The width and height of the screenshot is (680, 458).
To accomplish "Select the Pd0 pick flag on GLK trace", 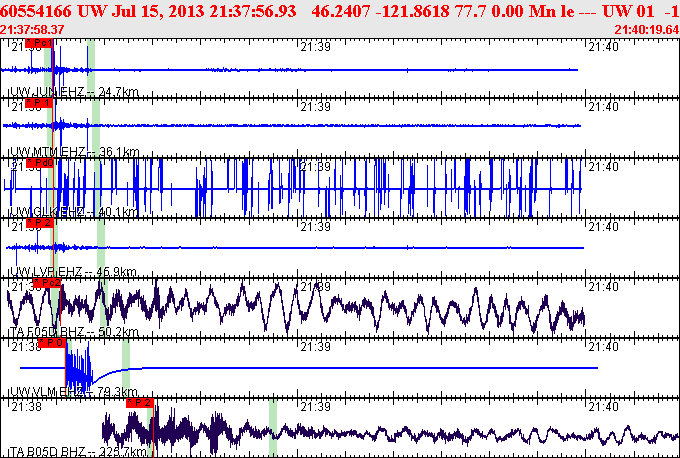I will 39,163.
